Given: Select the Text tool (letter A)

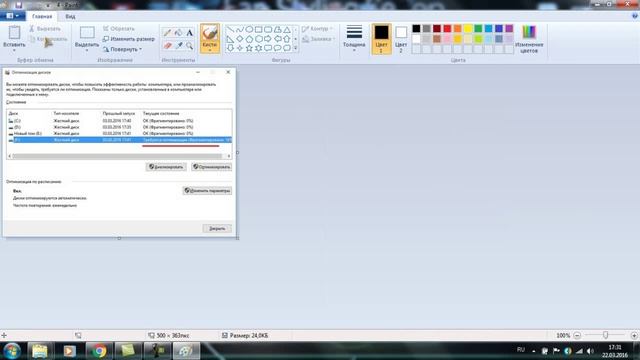Looking at the screenshot, I should pyautogui.click(x=189, y=33).
